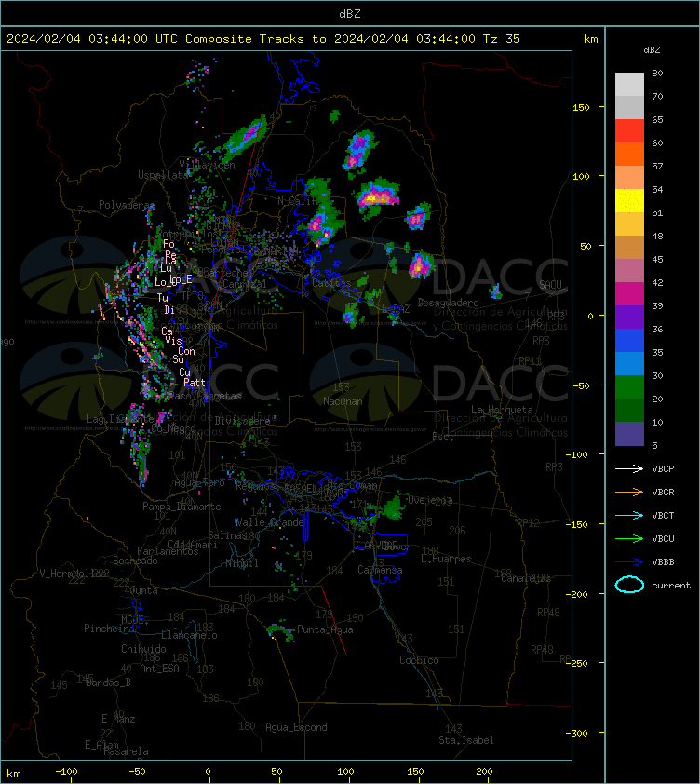
Task: Click the Llancanelo place label
Action: coord(189,635)
